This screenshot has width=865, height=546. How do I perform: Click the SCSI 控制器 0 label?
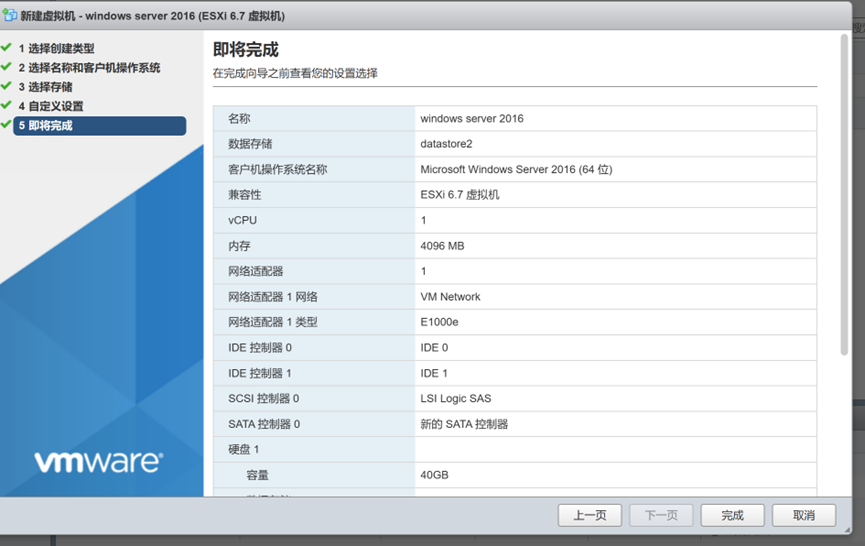pyautogui.click(x=263, y=399)
